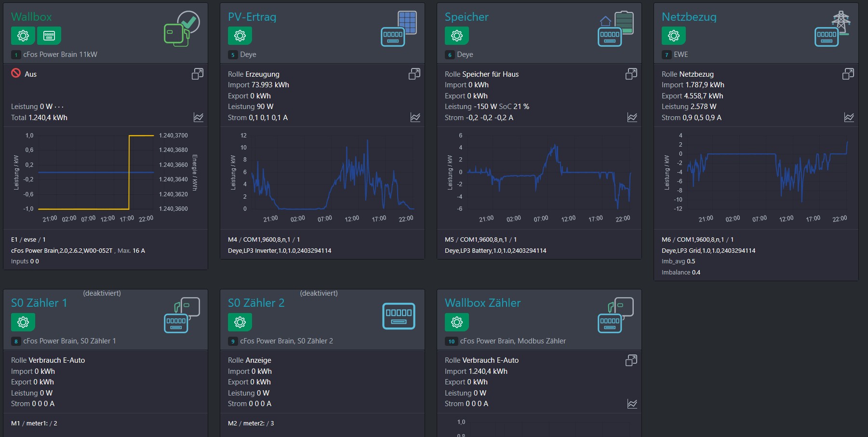Pop out the Wallbox Zähler tile
868x437 pixels.
(631, 360)
